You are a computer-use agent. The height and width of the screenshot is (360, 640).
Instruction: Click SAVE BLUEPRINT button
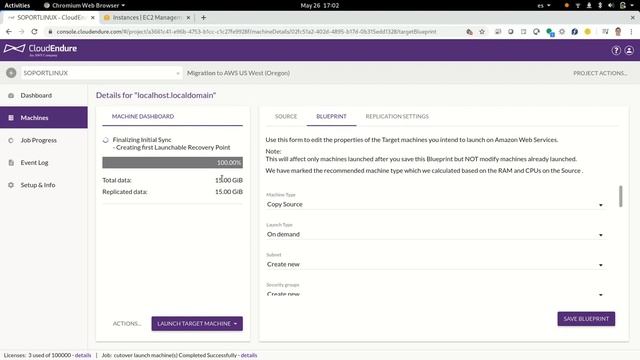586,319
